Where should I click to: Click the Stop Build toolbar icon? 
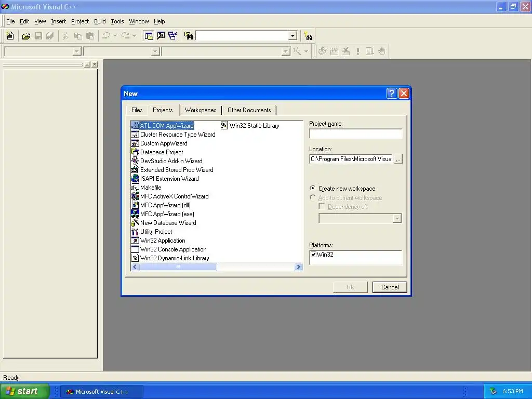[x=345, y=51]
